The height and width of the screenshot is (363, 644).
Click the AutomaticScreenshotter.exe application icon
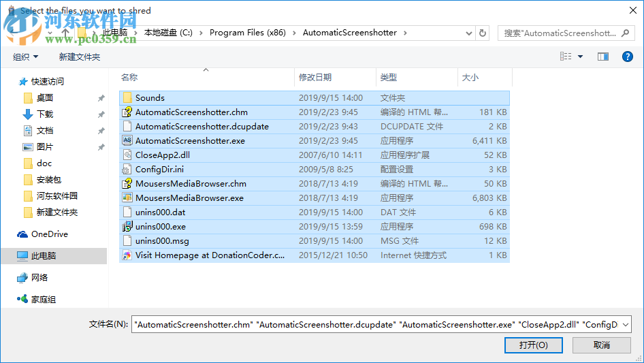(x=127, y=140)
